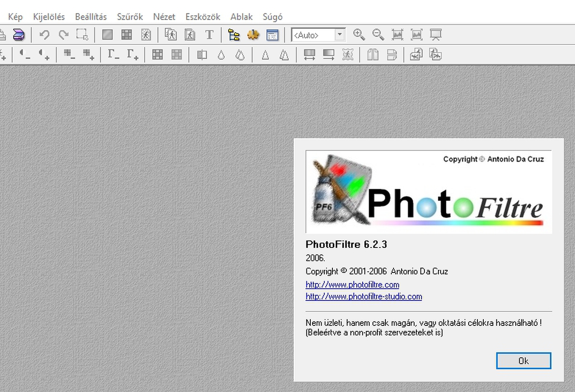Open the canvas size tool
Image resolution: width=575 pixels, height=392 pixels.
click(x=190, y=35)
